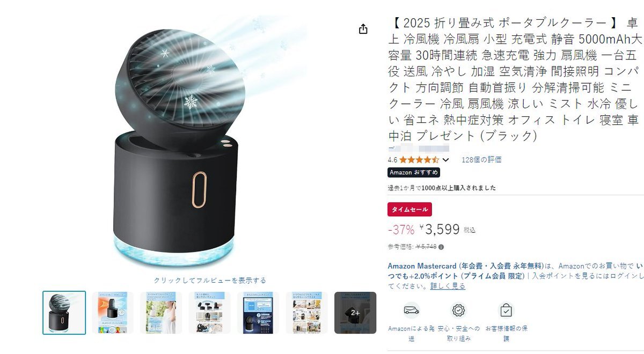The width and height of the screenshot is (644, 354).
Task: Click the お客様情報の保護 bag icon
Action: 506,310
